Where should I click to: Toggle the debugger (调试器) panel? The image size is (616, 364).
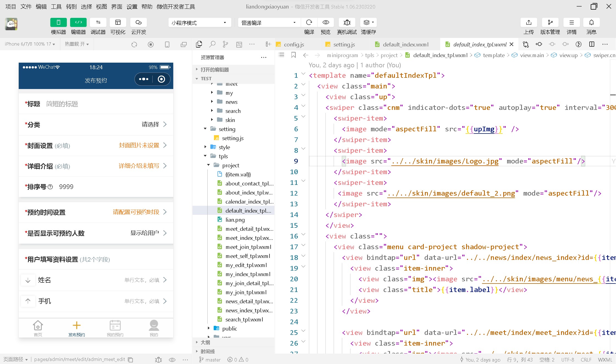tap(98, 23)
